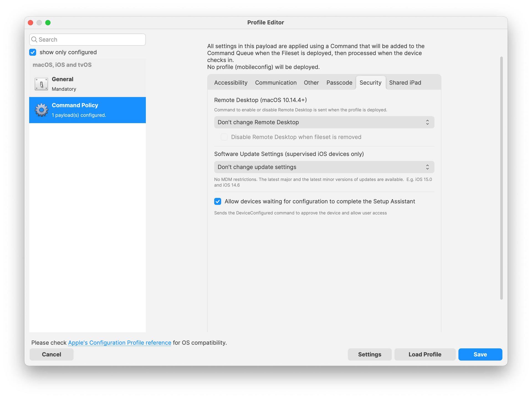Click the General payload switch icon
Viewport: 532px width, 398px height.
pos(41,84)
